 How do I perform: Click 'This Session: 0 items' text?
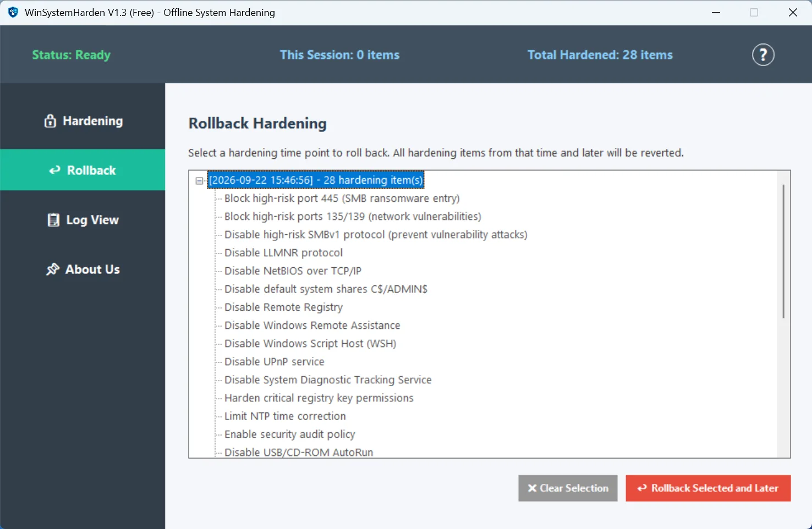(339, 55)
